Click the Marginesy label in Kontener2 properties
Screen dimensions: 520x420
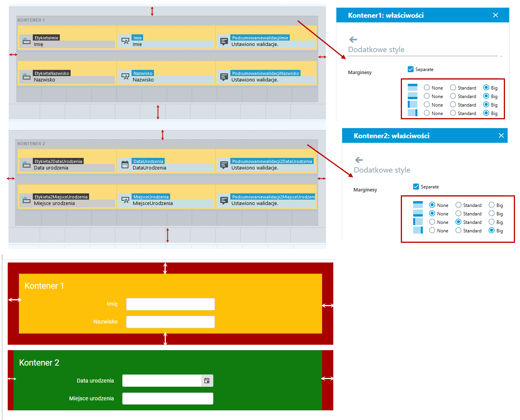click(x=365, y=190)
